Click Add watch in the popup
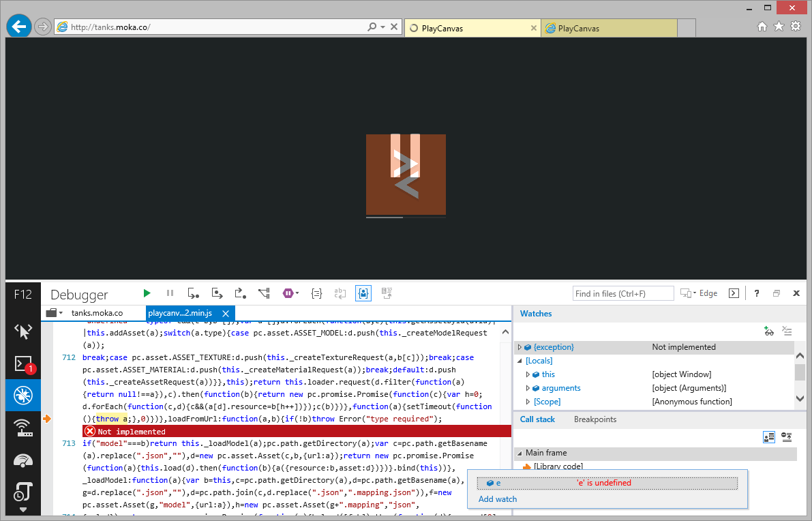 pos(498,499)
